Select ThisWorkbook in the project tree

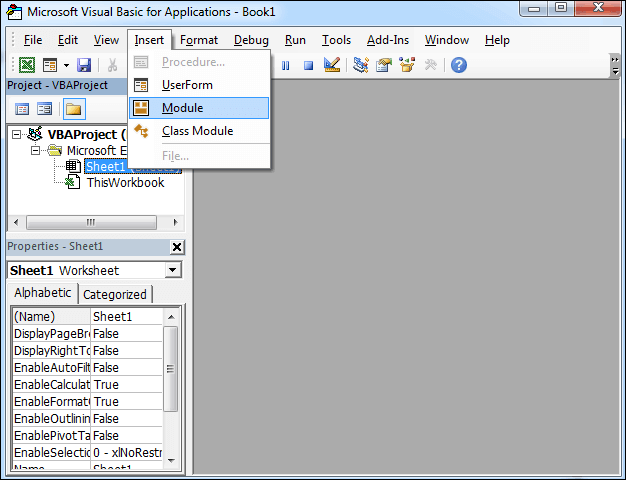click(x=125, y=182)
